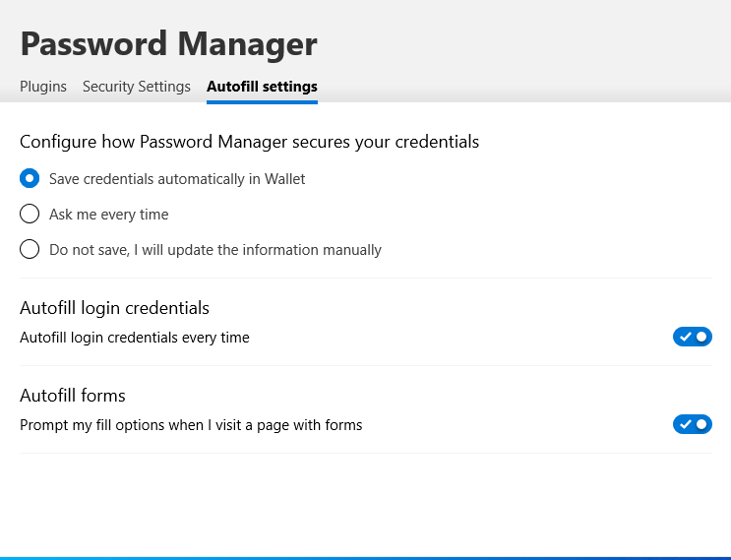The height and width of the screenshot is (560, 731).
Task: Select the Autofill settings tab
Action: (262, 87)
